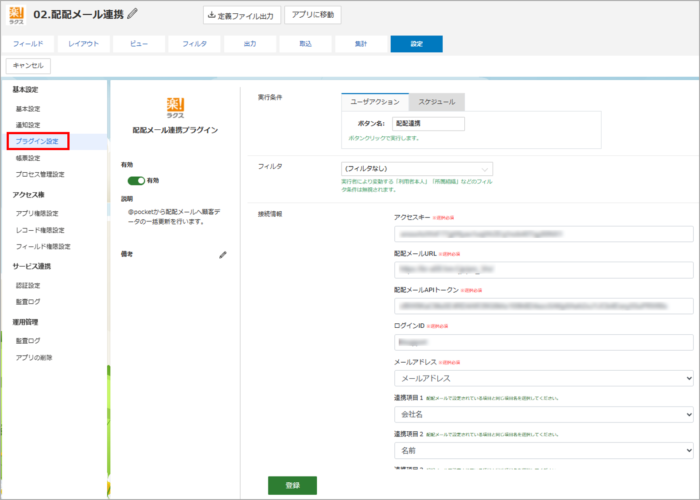Open 基本設定 item in sidebar
Image resolution: width=700 pixels, height=500 pixels.
pos(28,109)
